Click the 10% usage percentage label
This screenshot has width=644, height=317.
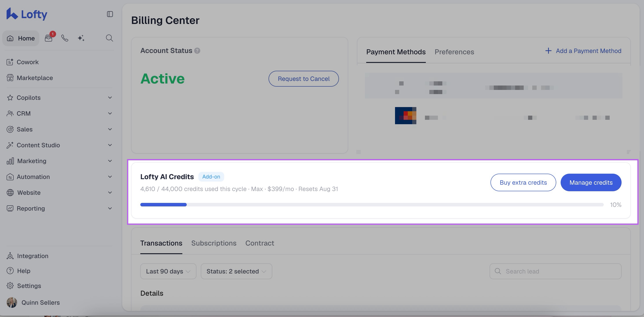(615, 205)
